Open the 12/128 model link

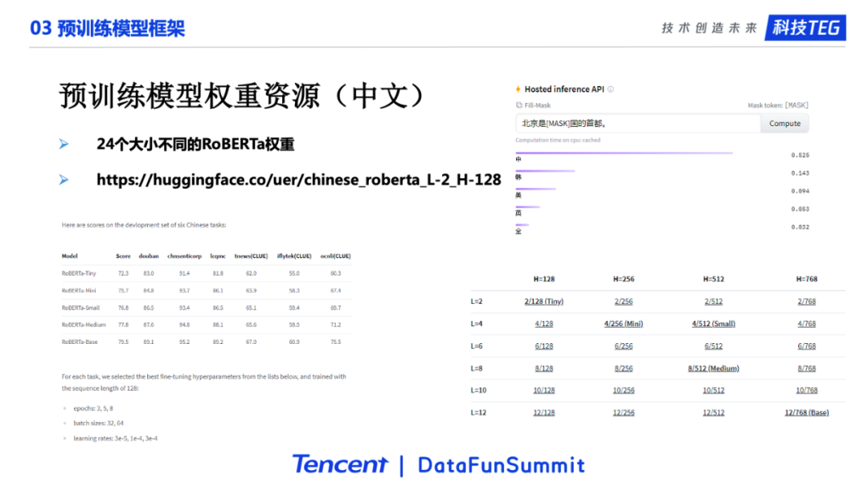[x=543, y=412]
